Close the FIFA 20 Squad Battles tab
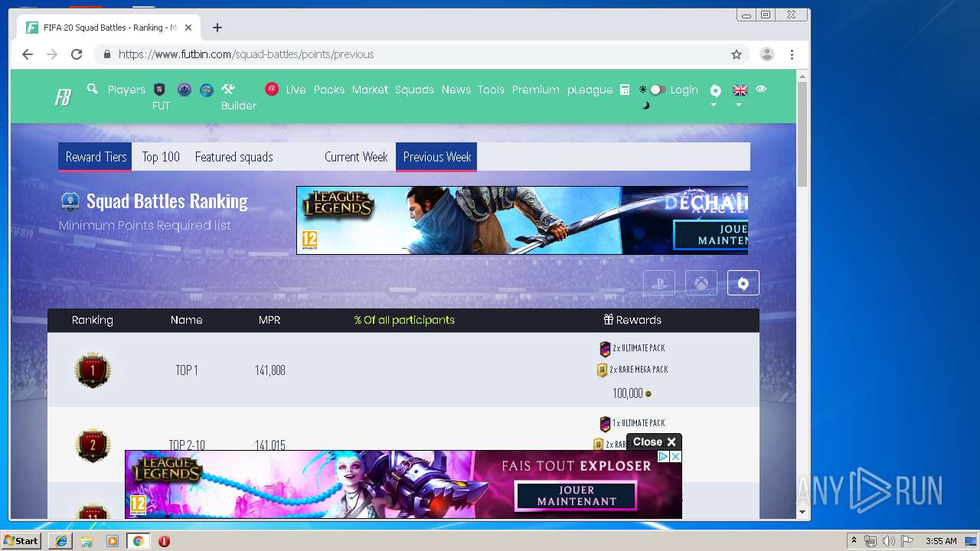This screenshot has width=980, height=551. point(188,28)
